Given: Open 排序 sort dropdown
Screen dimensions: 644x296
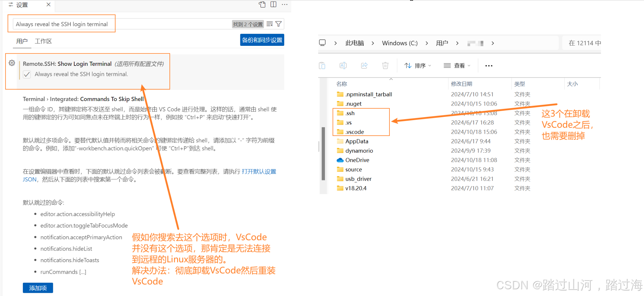Looking at the screenshot, I should 418,66.
